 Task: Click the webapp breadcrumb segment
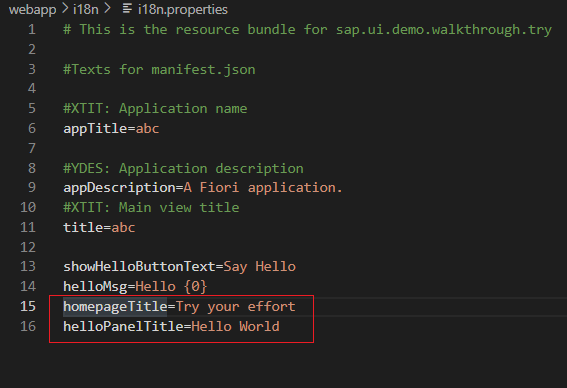(x=33, y=9)
